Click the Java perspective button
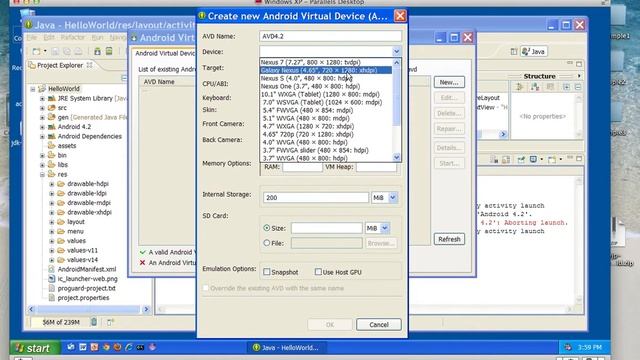Viewport: 640px width, 360px height. click(x=533, y=51)
